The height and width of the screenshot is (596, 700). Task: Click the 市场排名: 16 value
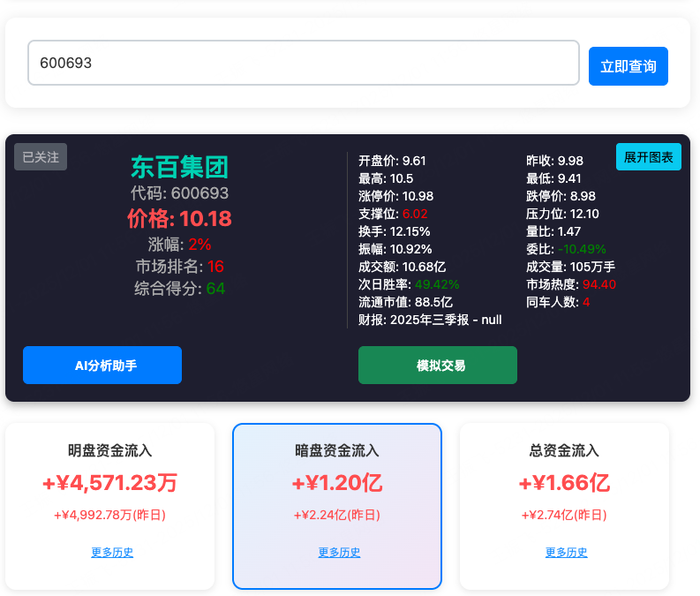[x=179, y=267]
